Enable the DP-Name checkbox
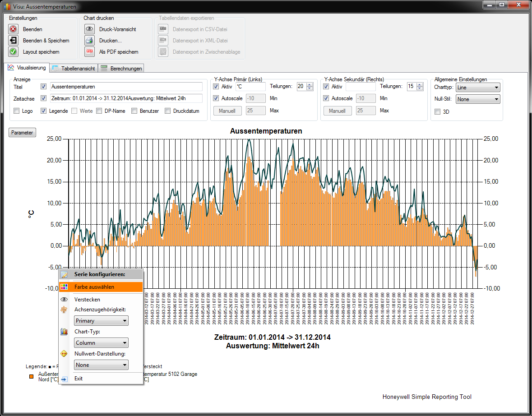Screen dimensions: 532x416 [x=99, y=111]
